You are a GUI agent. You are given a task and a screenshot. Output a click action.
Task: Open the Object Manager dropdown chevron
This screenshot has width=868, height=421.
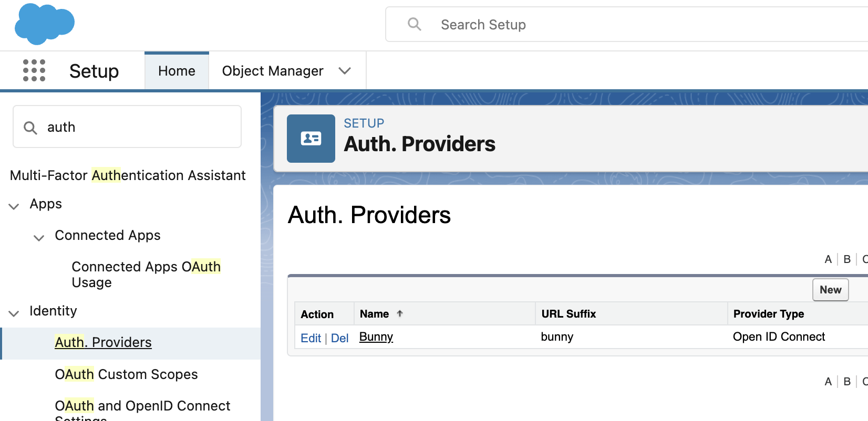[x=345, y=71]
